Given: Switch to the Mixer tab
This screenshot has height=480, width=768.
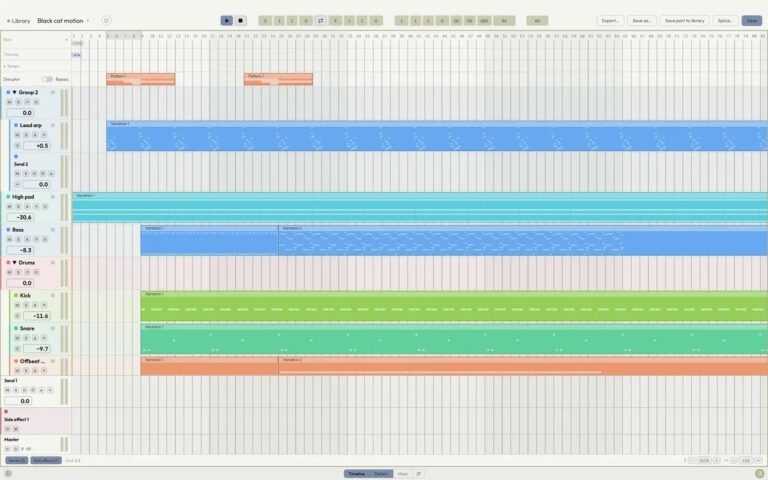Looking at the screenshot, I should point(403,474).
